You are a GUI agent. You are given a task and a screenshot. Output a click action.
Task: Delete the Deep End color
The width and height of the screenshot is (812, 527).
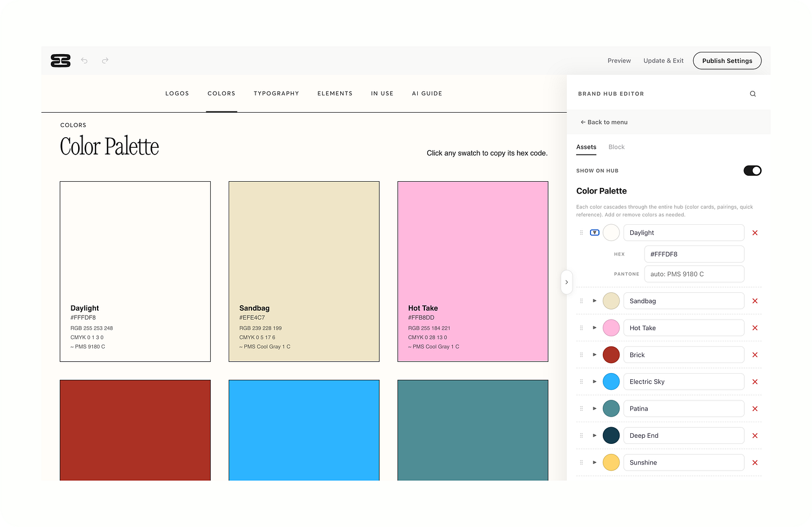pos(755,436)
